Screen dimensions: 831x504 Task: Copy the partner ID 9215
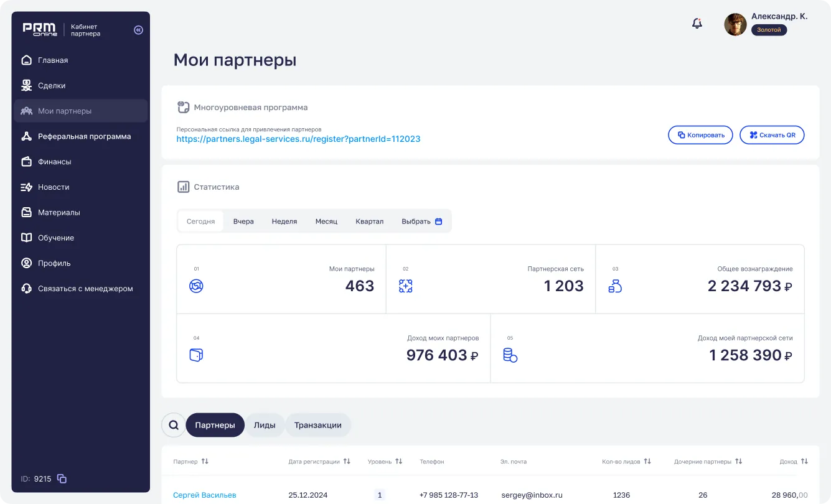pyautogui.click(x=62, y=478)
